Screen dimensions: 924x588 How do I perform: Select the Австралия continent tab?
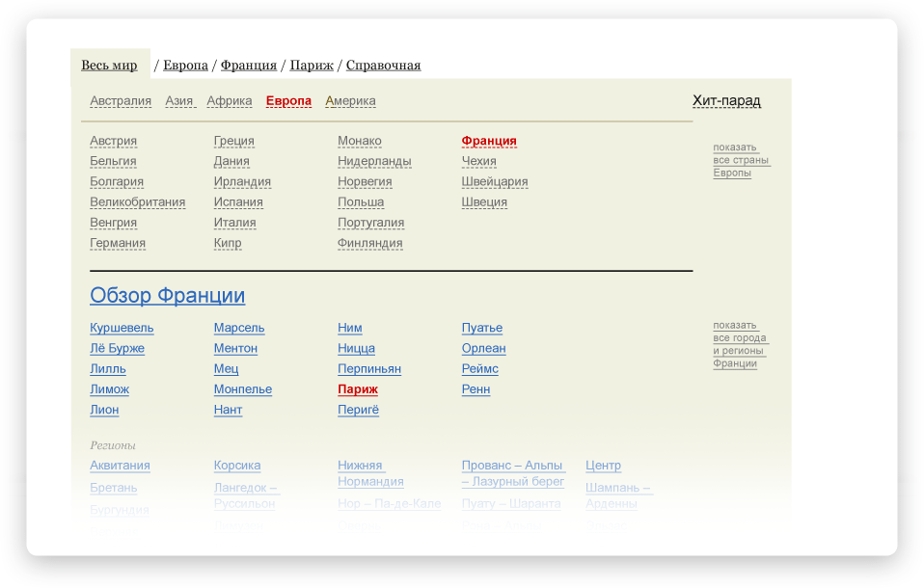pos(121,101)
